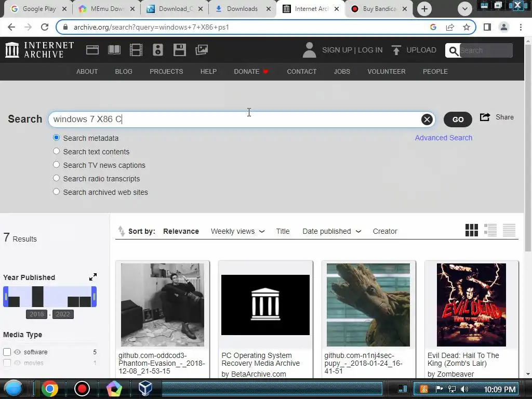Check the movies media type checkbox
The image size is (532, 399).
coord(7,363)
